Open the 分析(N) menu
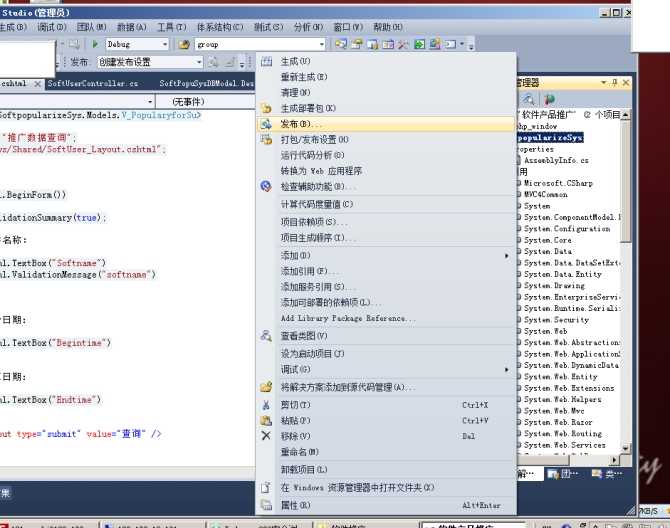Viewport: 670px width, 528px height. click(x=308, y=27)
